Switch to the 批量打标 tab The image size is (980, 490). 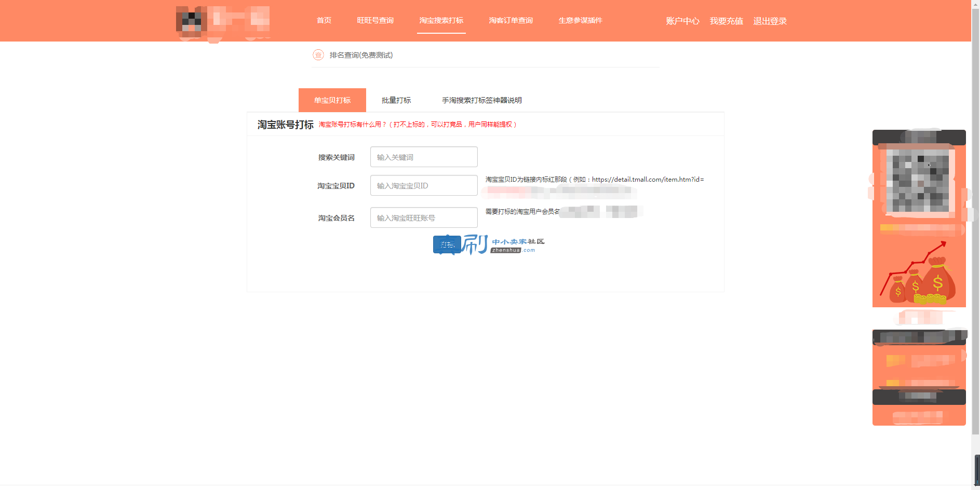point(396,100)
